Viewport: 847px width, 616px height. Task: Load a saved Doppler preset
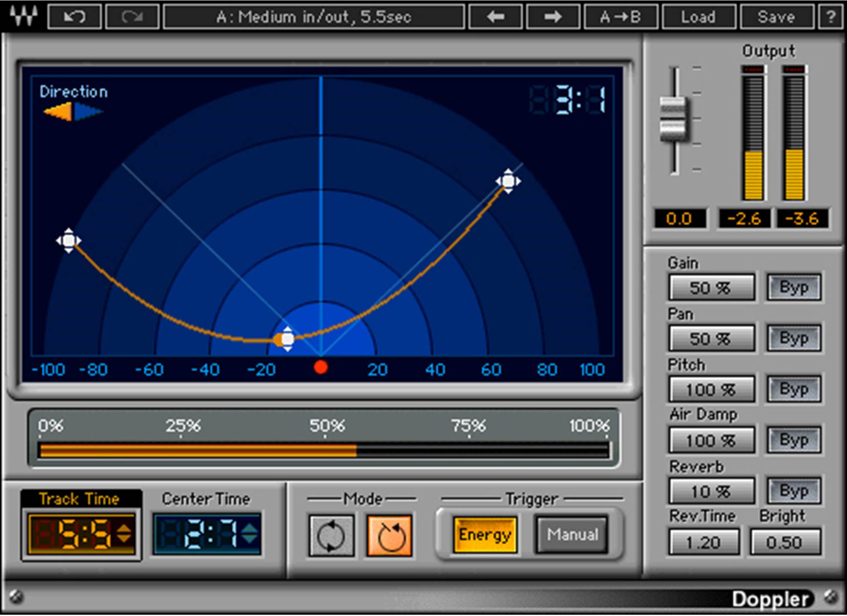(x=699, y=17)
